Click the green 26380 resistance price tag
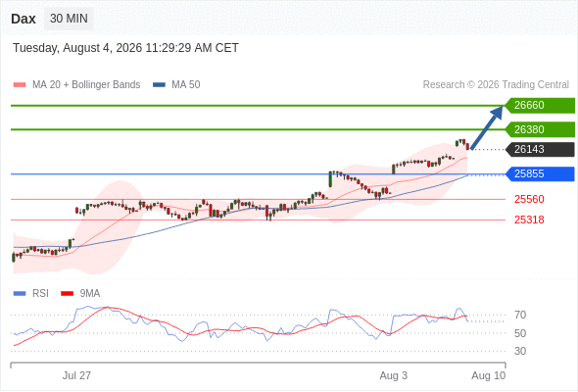The width and height of the screenshot is (578, 392). 540,129
